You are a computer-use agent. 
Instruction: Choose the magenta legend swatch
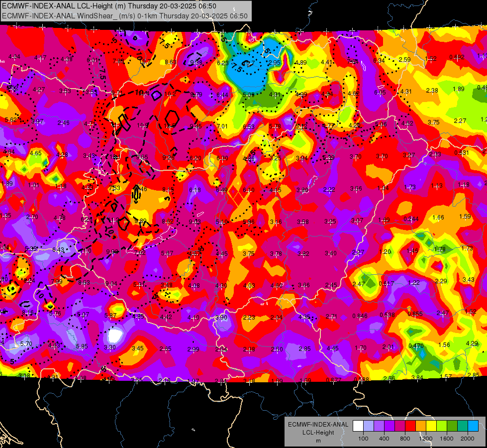(400, 426)
